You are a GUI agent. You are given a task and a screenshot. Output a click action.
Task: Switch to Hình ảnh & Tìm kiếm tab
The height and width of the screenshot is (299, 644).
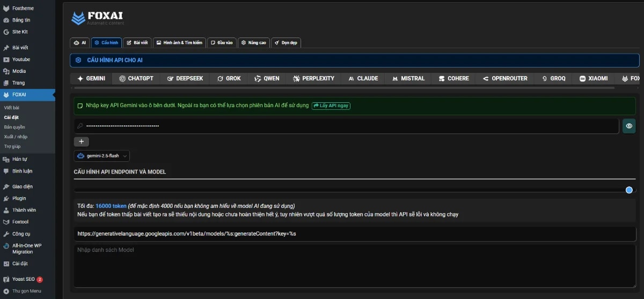179,42
